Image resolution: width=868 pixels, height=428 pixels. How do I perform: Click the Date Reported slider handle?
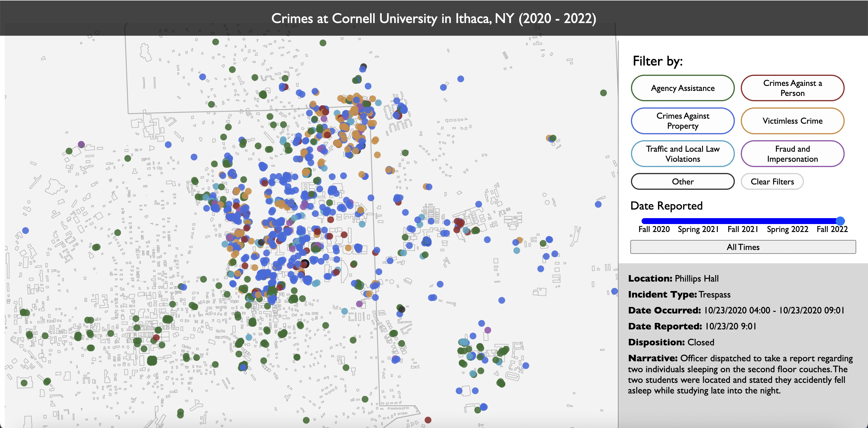click(x=840, y=221)
